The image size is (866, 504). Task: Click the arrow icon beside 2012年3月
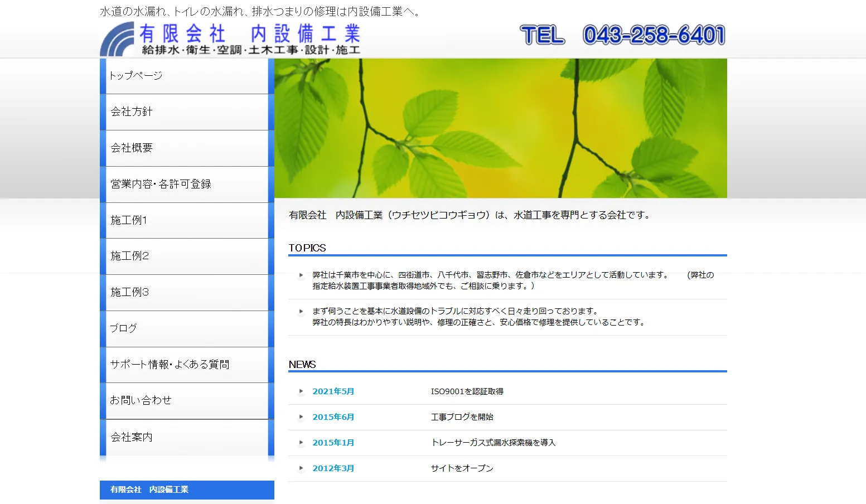[301, 468]
